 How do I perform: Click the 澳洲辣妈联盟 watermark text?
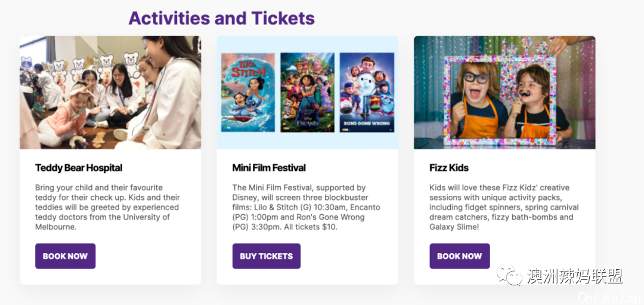[x=575, y=276]
